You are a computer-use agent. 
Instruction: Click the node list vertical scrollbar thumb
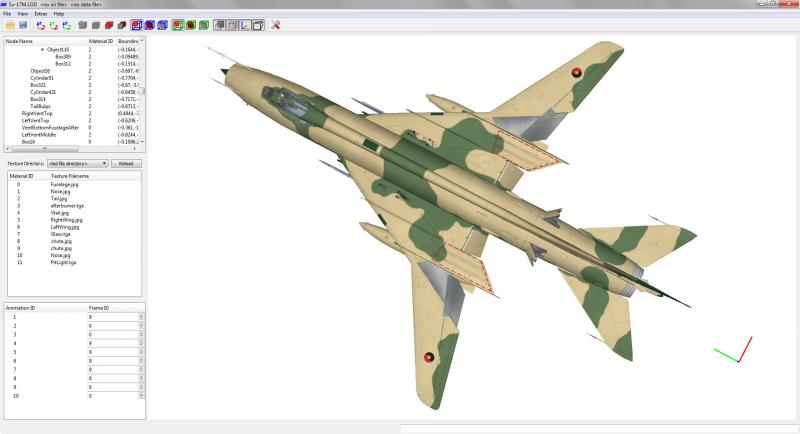click(142, 91)
